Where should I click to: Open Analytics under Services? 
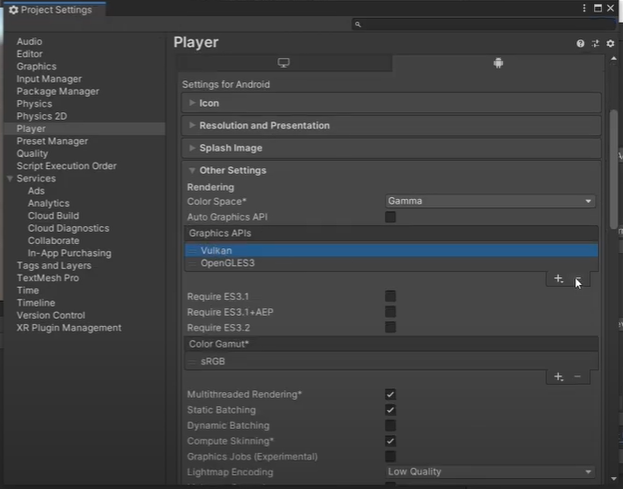tap(48, 203)
